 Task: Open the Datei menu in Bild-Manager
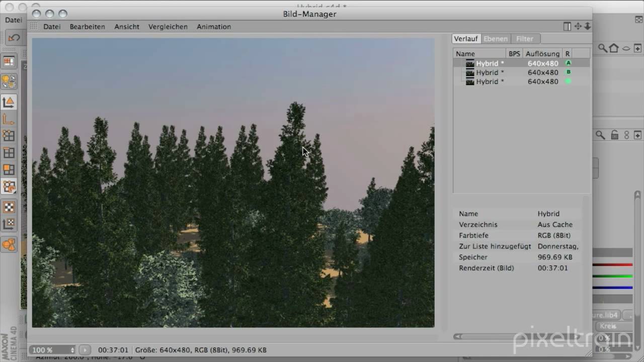(x=52, y=27)
